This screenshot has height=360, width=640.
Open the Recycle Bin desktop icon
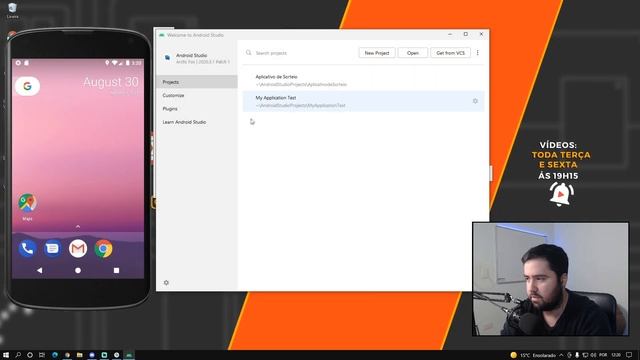pos(12,11)
